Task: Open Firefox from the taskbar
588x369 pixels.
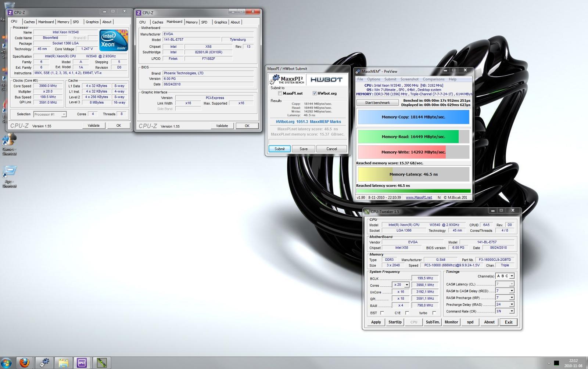Action: coord(25,363)
